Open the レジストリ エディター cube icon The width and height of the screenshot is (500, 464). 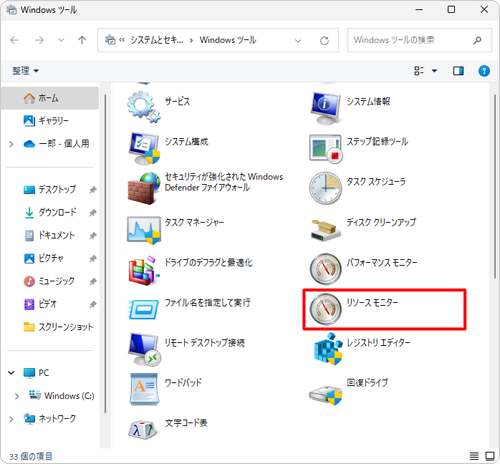[x=328, y=349]
